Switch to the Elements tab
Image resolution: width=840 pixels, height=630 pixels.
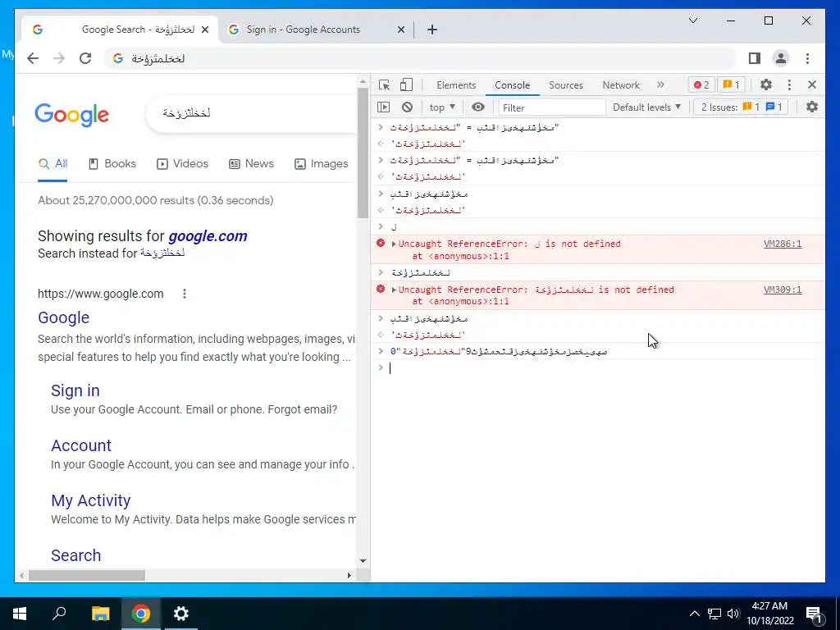[456, 85]
